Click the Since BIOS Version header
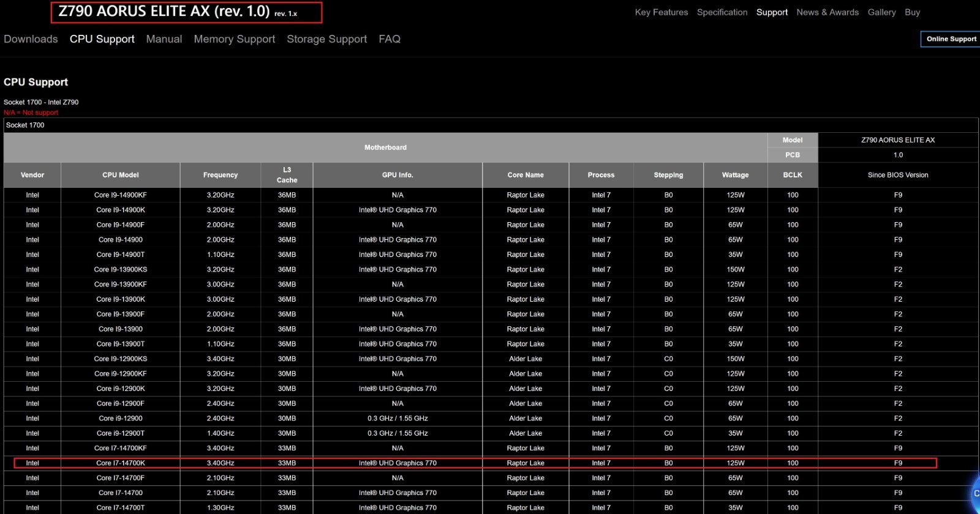 click(x=898, y=175)
